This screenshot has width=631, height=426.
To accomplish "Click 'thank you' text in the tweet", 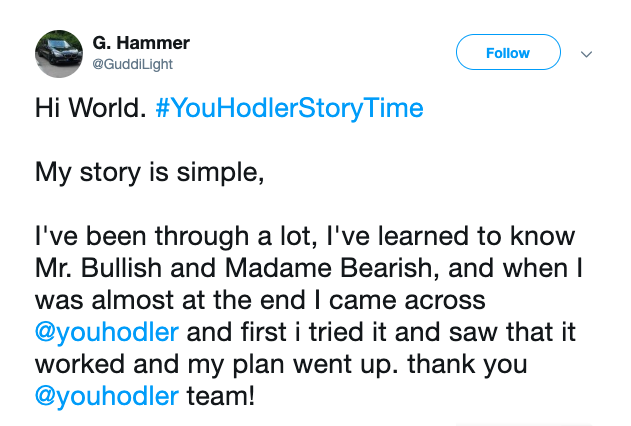I will [467, 364].
